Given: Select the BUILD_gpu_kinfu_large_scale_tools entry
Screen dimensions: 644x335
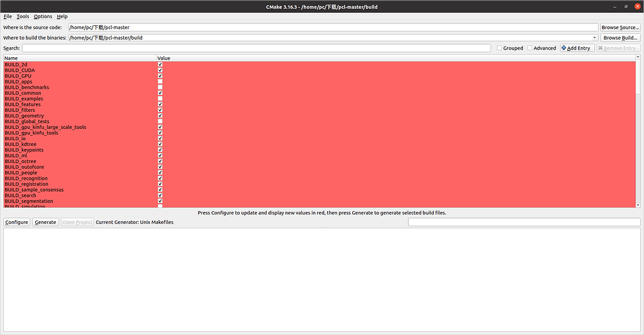Looking at the screenshot, I should pyautogui.click(x=45, y=127).
